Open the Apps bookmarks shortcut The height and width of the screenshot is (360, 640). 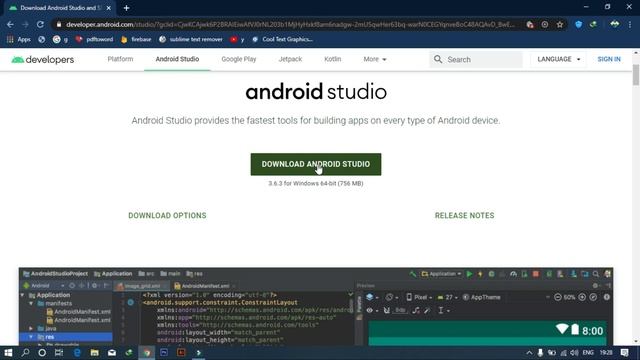(x=19, y=39)
